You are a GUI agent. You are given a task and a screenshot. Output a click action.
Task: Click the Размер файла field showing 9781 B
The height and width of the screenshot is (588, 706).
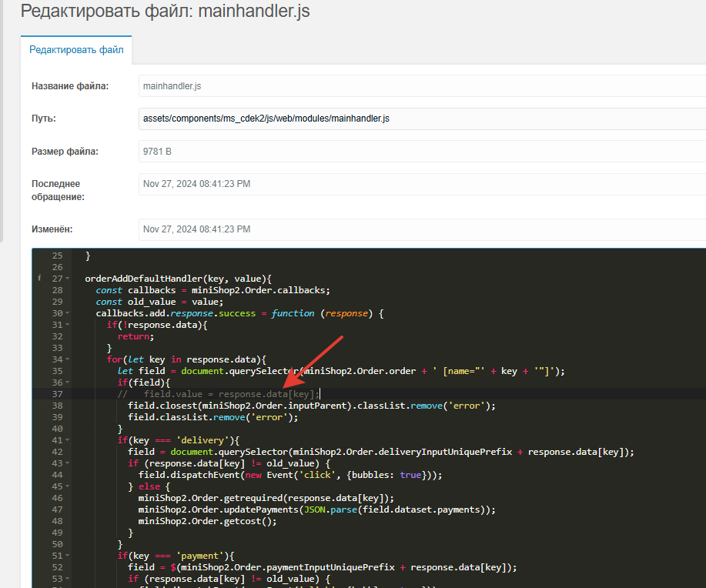[x=423, y=152]
